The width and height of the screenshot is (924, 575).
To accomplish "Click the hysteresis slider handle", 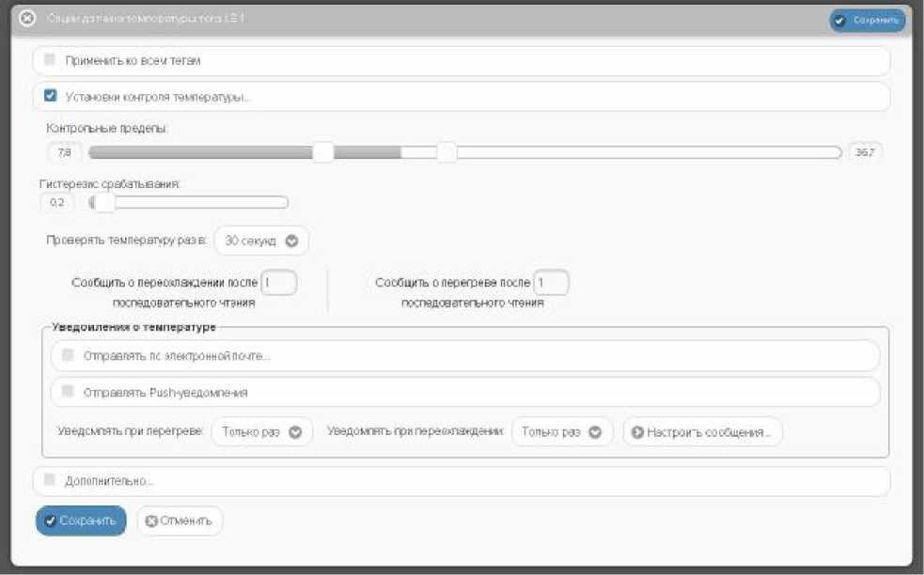I will coord(105,203).
